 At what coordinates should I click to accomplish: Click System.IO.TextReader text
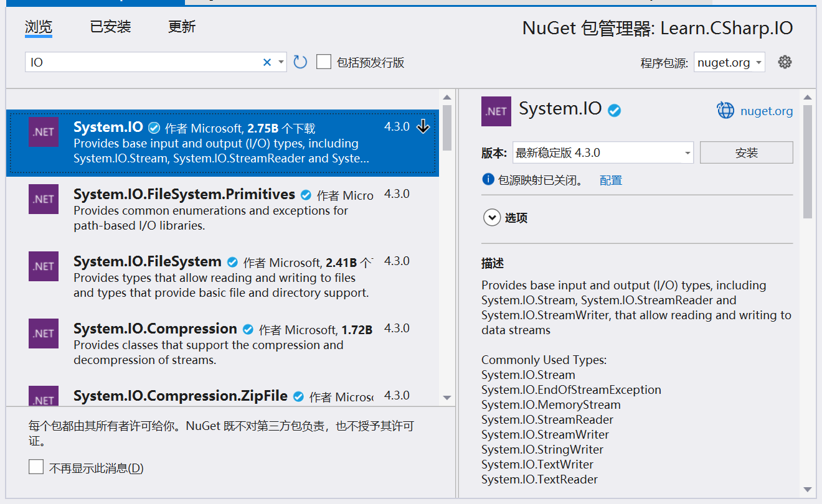click(x=539, y=479)
